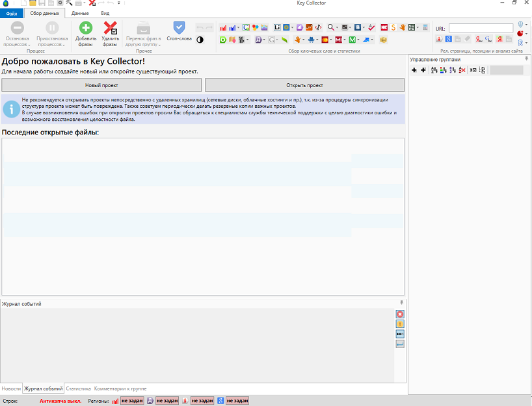Click the purple 'Д' Yandex.Direct icon

[x=259, y=40]
